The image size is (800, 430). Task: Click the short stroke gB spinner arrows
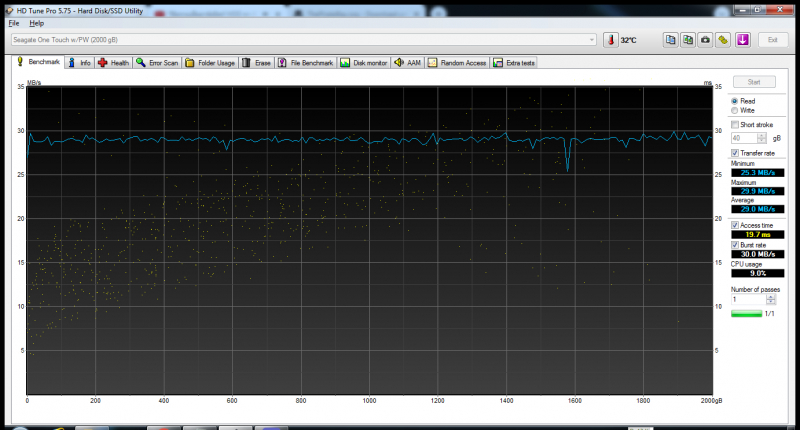pyautogui.click(x=762, y=138)
